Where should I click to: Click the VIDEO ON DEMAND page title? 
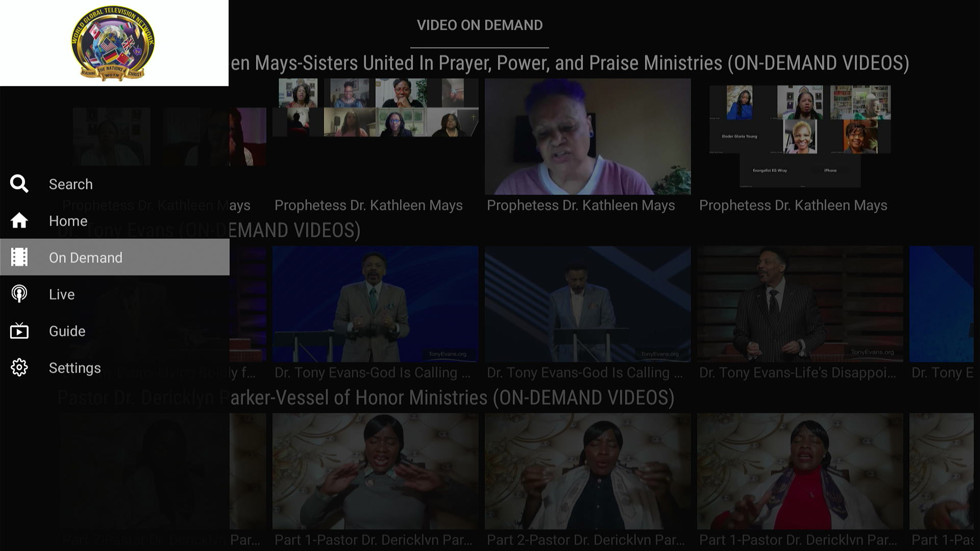coord(480,25)
